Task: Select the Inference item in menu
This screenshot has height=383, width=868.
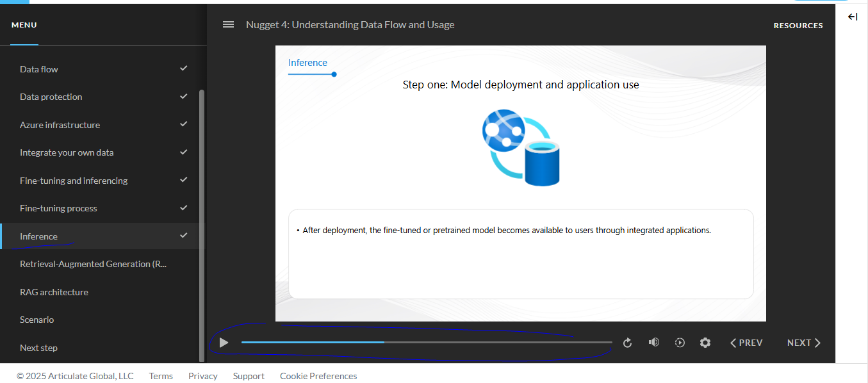Action: [103, 236]
